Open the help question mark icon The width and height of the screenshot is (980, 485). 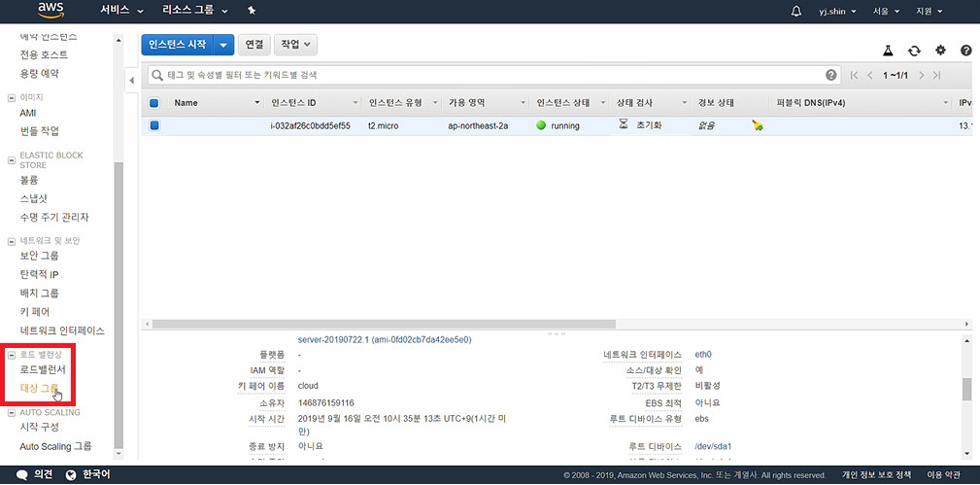(x=965, y=51)
